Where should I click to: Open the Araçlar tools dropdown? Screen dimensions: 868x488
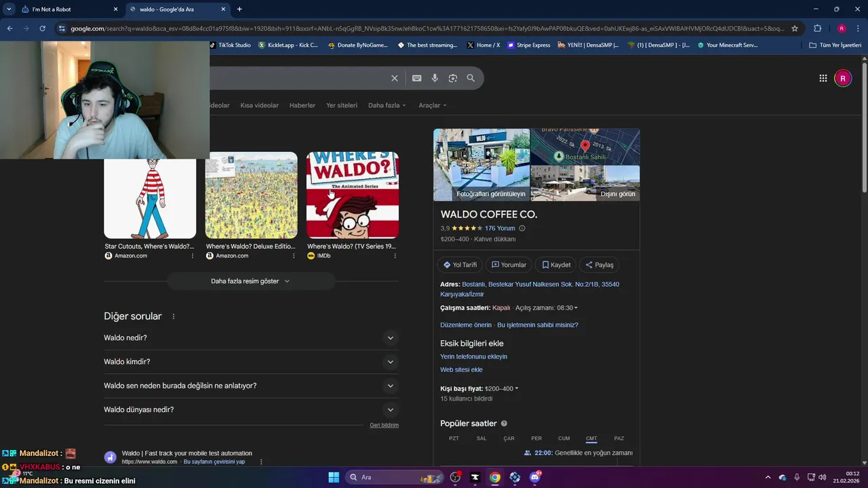(x=432, y=105)
